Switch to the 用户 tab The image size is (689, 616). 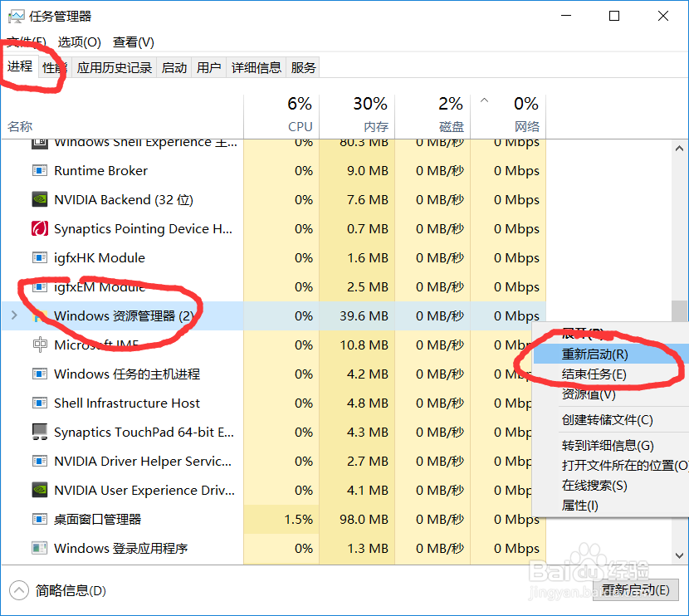click(x=208, y=68)
